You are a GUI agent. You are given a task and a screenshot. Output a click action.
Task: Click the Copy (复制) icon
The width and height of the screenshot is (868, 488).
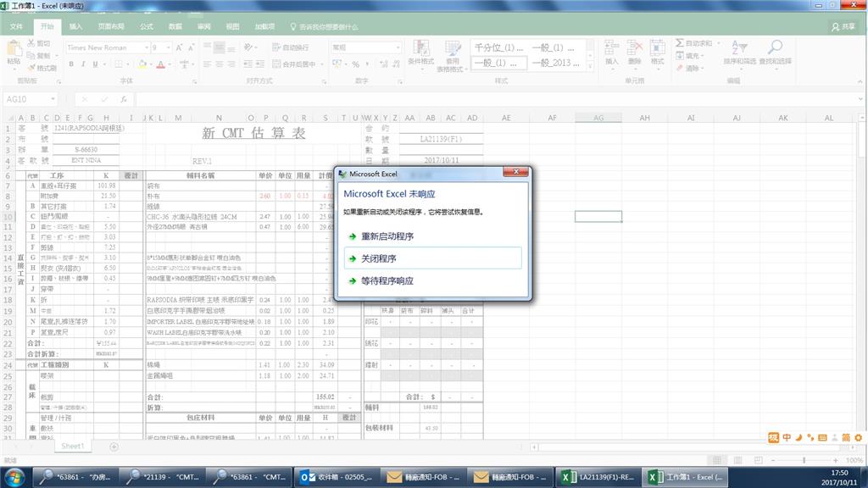tap(31, 55)
